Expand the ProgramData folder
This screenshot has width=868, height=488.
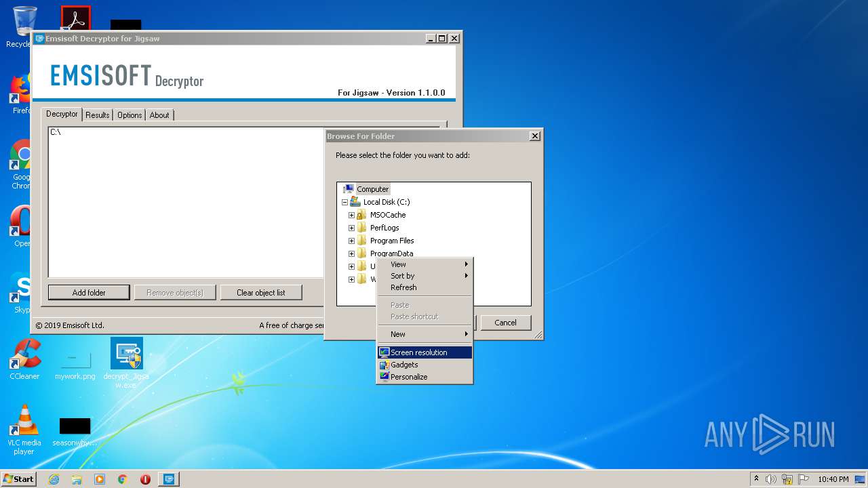[x=351, y=253]
